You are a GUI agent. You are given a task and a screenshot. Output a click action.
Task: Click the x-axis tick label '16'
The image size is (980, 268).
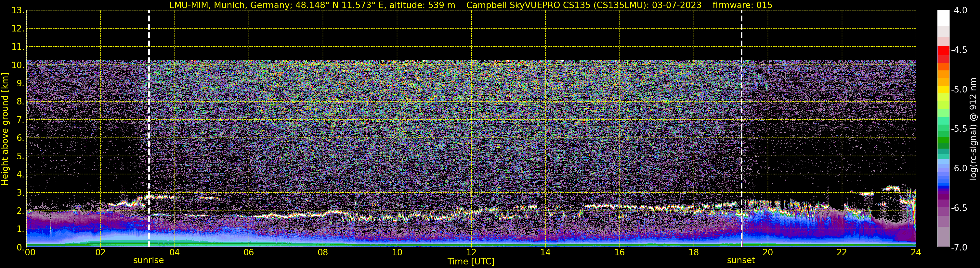coord(620,252)
